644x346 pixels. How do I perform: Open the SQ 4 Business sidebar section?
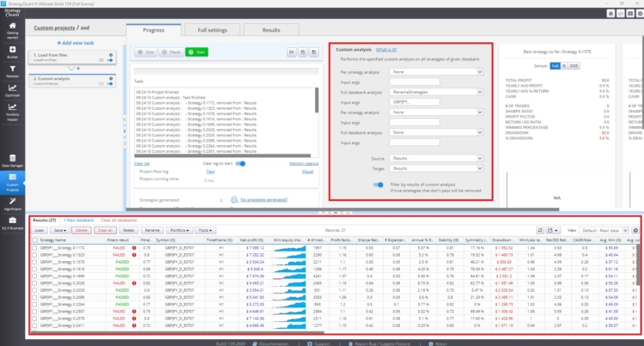click(12, 223)
